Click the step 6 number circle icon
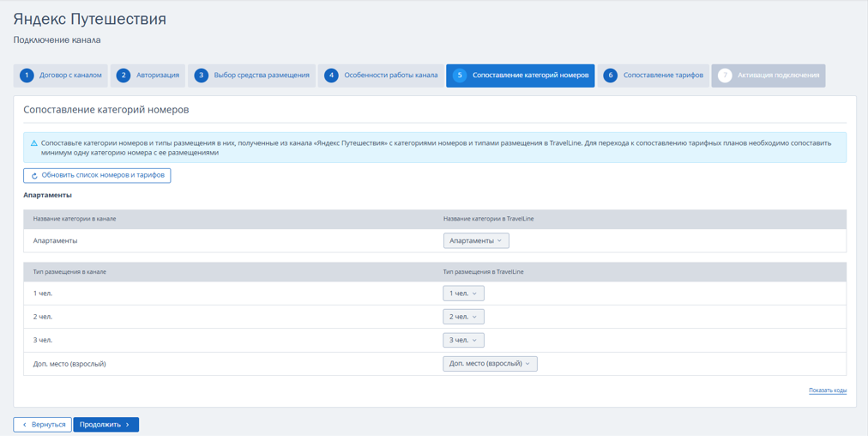868x436 pixels. click(x=611, y=76)
